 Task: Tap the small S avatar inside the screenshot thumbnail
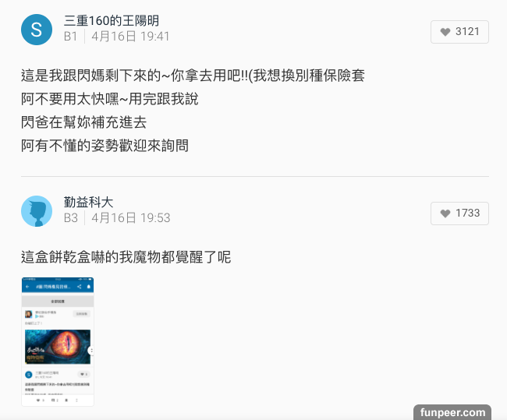[28, 375]
